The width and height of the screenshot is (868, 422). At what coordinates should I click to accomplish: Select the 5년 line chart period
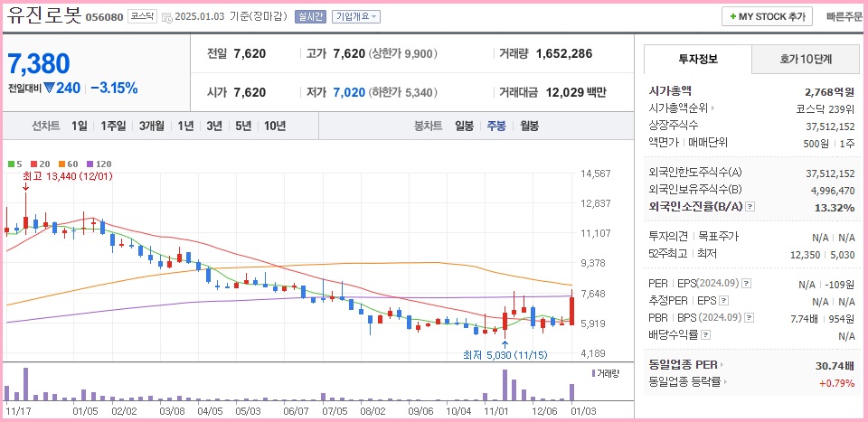243,127
